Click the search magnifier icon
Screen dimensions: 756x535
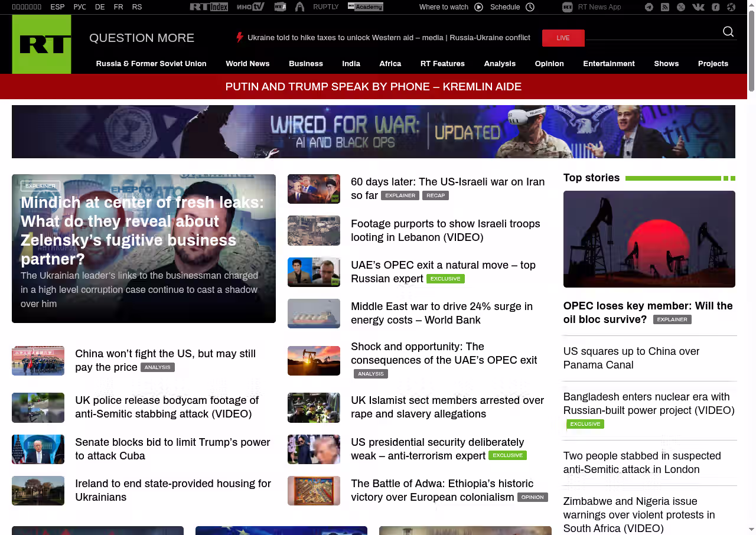[x=728, y=32]
